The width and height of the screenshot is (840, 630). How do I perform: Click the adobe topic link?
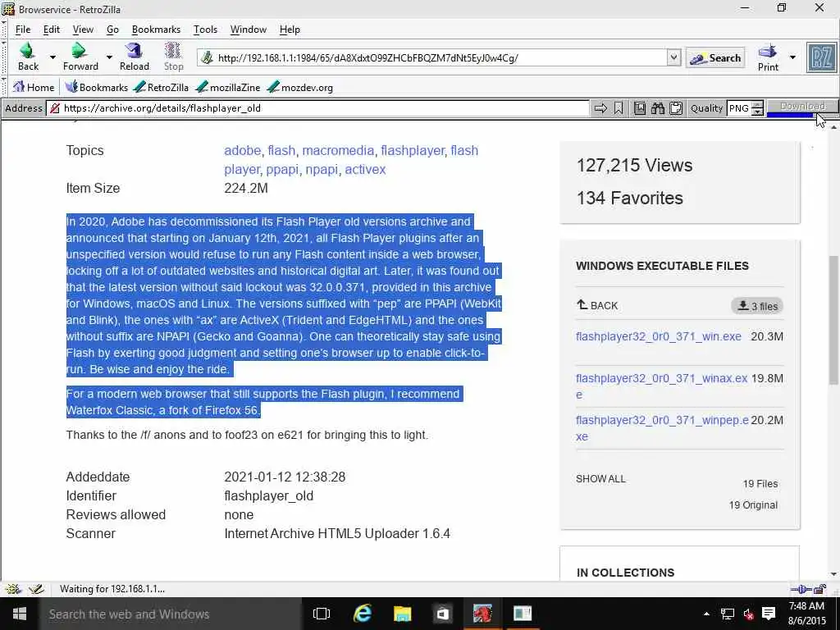point(242,151)
